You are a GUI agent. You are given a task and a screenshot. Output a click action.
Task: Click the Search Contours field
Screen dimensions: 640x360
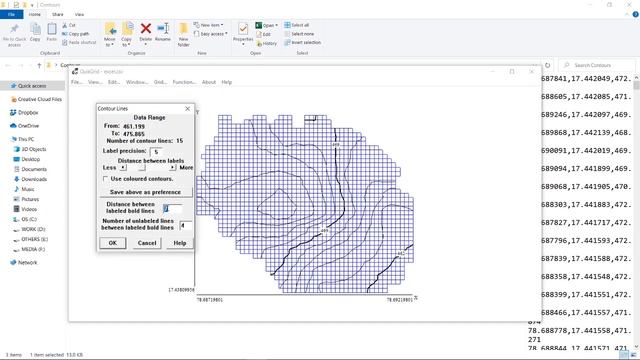pyautogui.click(x=597, y=65)
